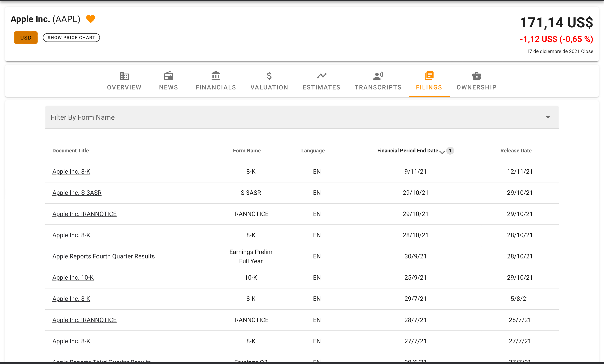Toggle the USD currency button
Viewport: 604px width, 364px height.
26,38
